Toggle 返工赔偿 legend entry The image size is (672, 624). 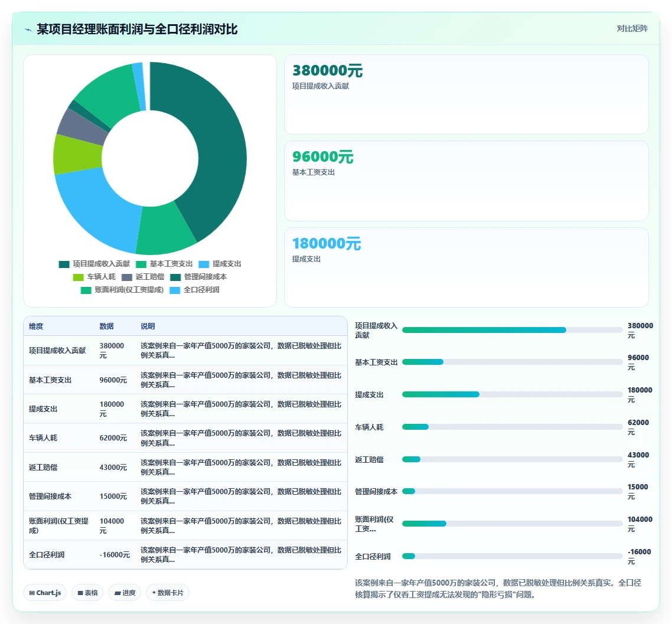[x=143, y=277]
